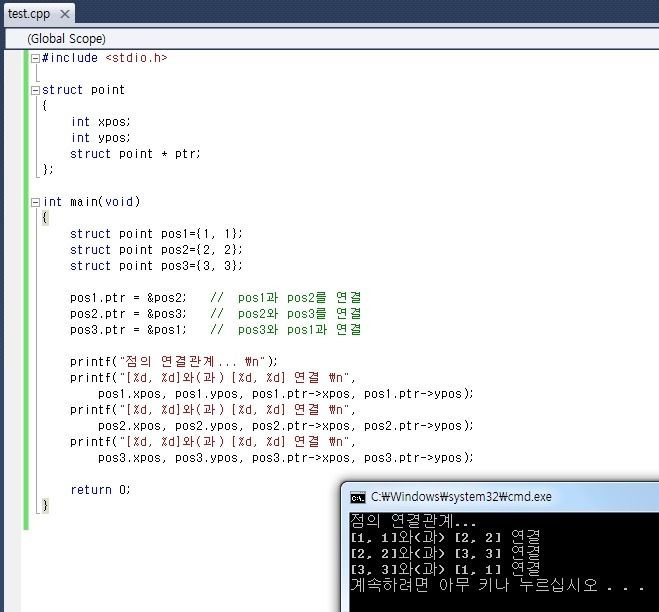The image size is (659, 612).
Task: Click the pos2={2, 2} declaration line
Action: [x=156, y=250]
